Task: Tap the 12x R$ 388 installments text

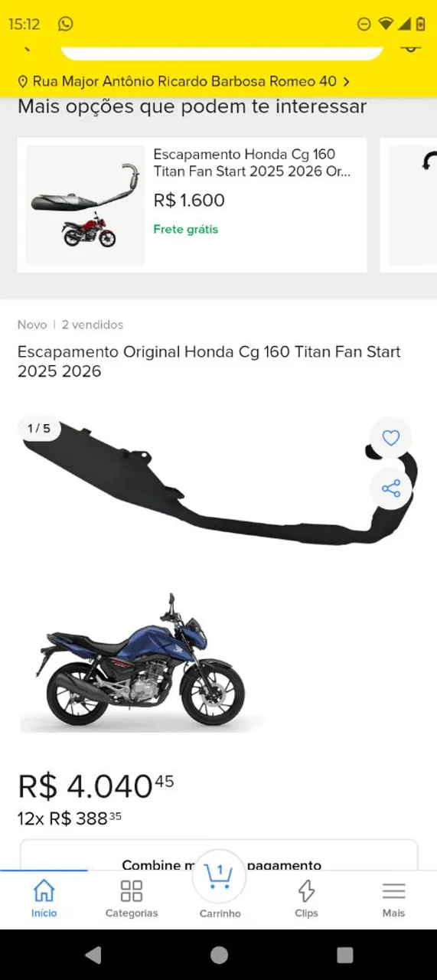Action: [70, 818]
